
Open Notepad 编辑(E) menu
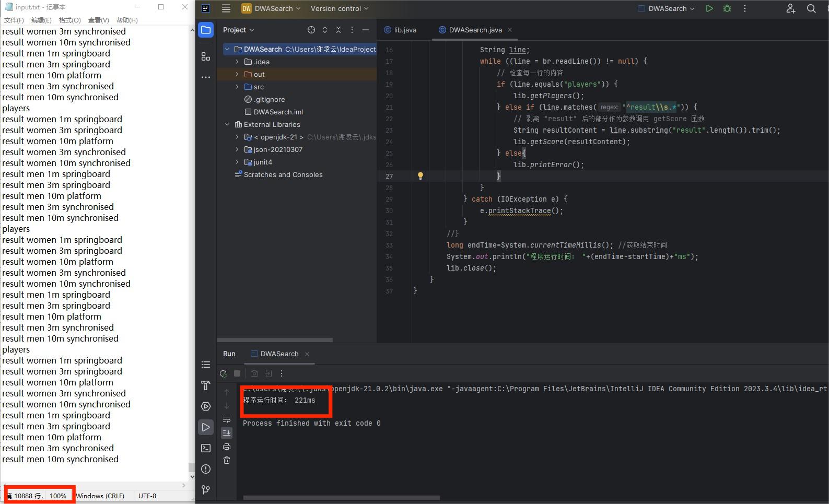point(41,20)
